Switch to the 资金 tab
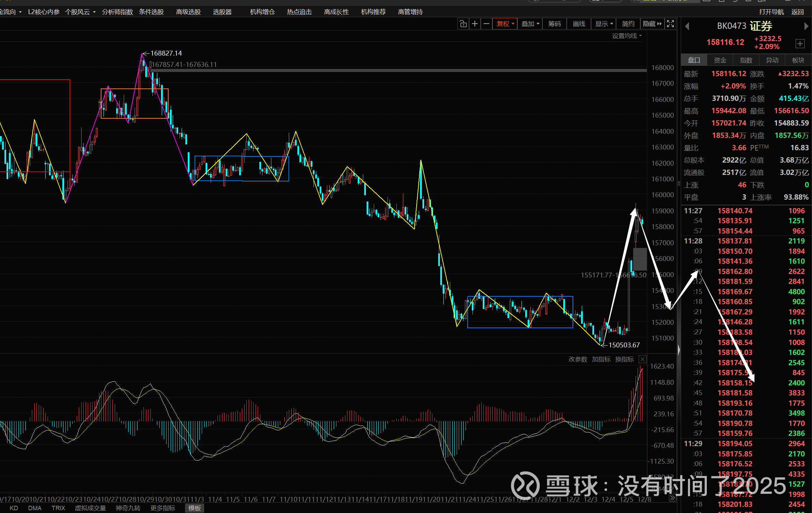The height and width of the screenshot is (513, 812). pyautogui.click(x=720, y=60)
